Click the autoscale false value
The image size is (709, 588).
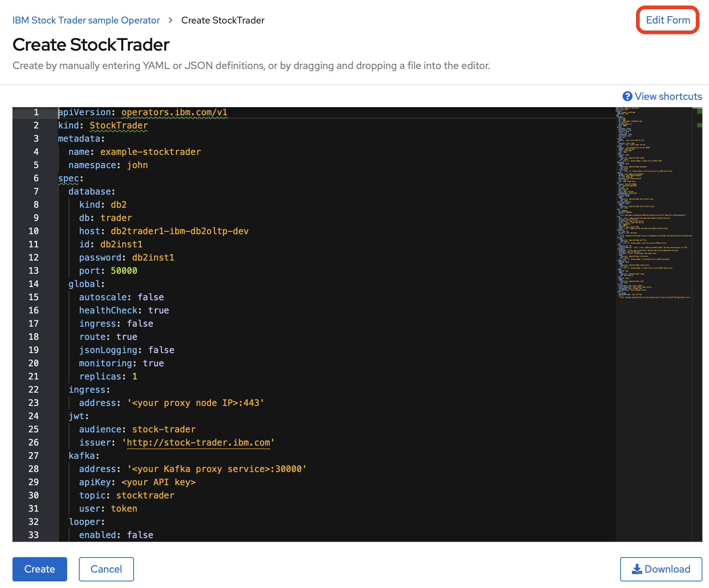[x=151, y=297]
